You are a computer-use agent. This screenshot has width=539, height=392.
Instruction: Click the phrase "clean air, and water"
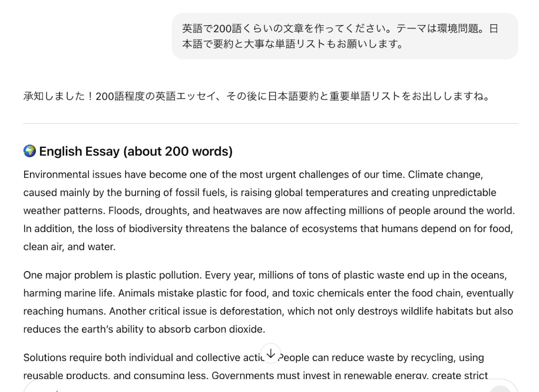point(69,247)
